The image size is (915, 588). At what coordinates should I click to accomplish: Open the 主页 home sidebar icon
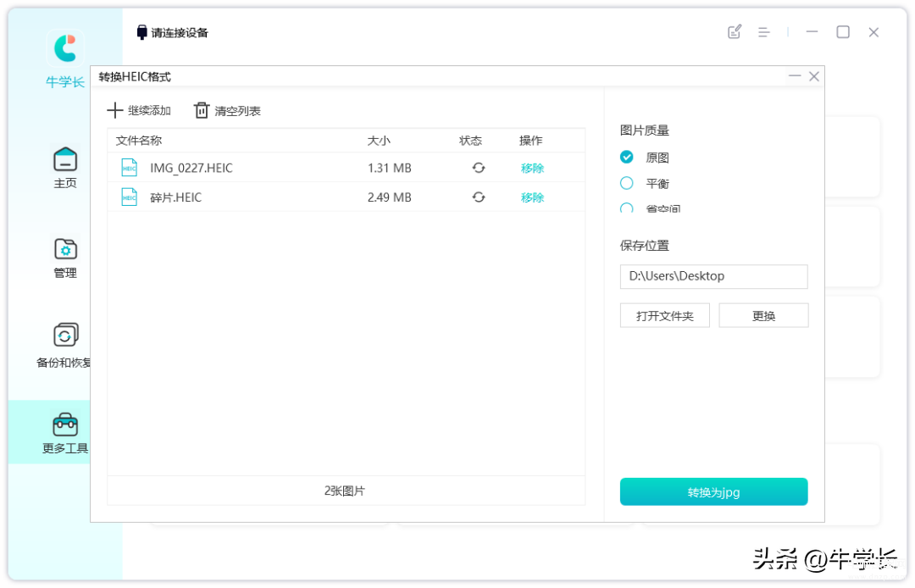click(65, 159)
